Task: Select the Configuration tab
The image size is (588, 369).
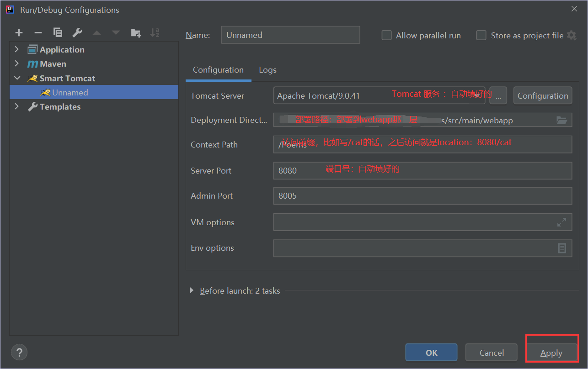Action: tap(218, 69)
